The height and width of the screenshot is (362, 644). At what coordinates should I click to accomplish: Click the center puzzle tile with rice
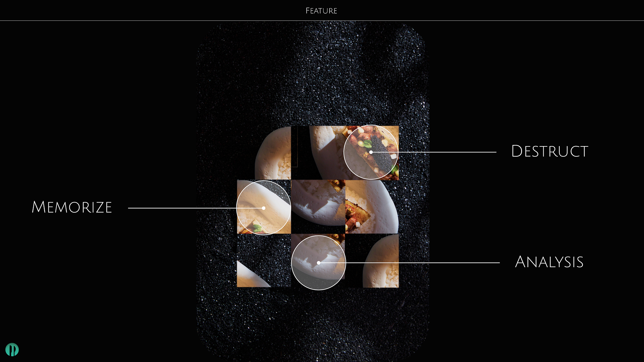point(318,207)
